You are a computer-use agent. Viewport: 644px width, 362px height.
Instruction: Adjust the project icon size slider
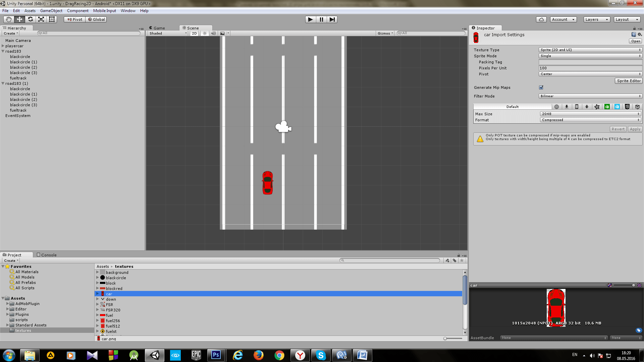coord(445,339)
